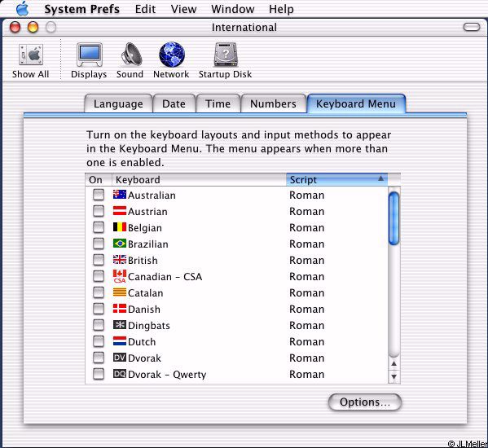Open the Help menu

coord(281,9)
